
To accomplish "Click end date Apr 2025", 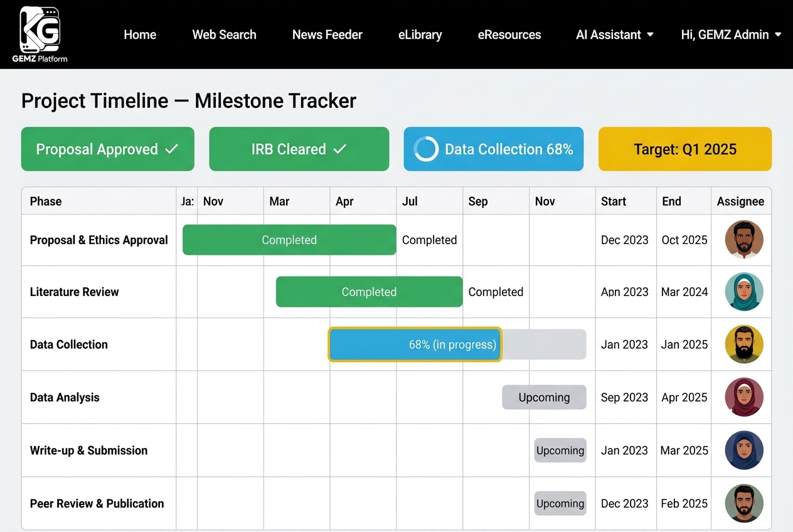I will (x=684, y=397).
